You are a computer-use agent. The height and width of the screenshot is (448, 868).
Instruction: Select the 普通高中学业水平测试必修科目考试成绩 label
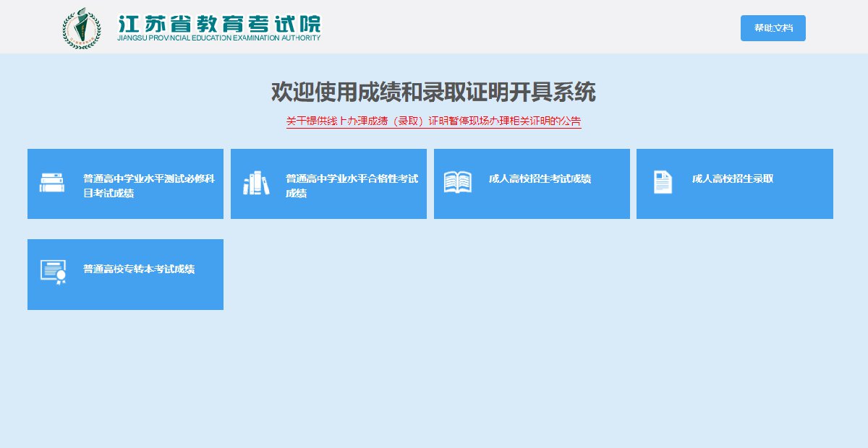(x=148, y=186)
